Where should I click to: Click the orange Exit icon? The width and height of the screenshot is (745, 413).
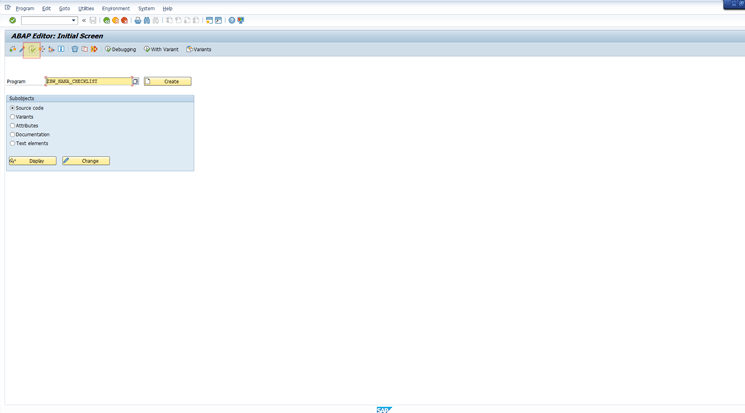coord(115,20)
